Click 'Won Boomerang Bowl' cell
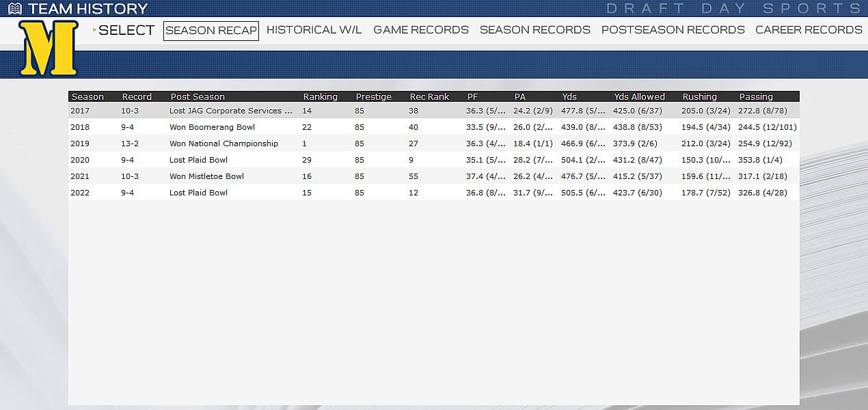This screenshot has width=868, height=410. click(x=212, y=127)
